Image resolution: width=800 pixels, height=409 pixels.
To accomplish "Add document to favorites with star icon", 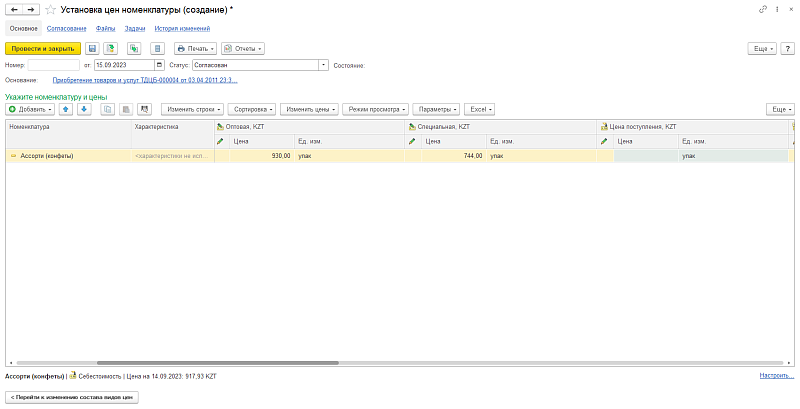I will point(51,9).
